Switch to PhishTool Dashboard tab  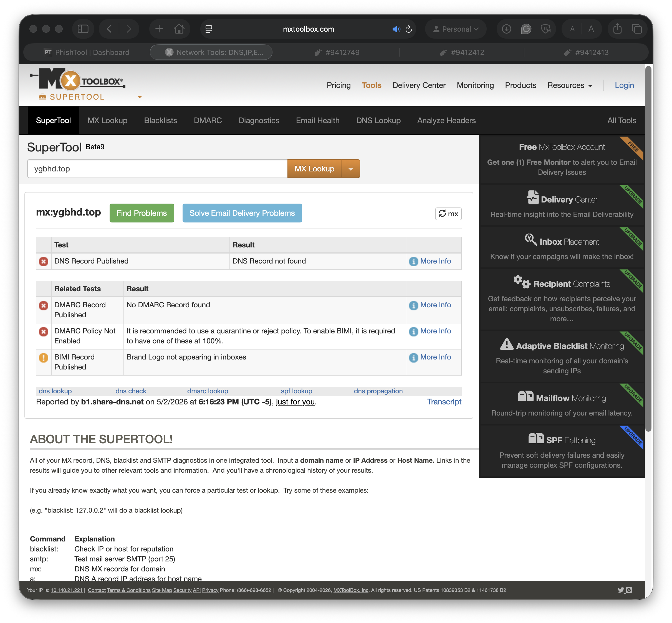tap(87, 52)
